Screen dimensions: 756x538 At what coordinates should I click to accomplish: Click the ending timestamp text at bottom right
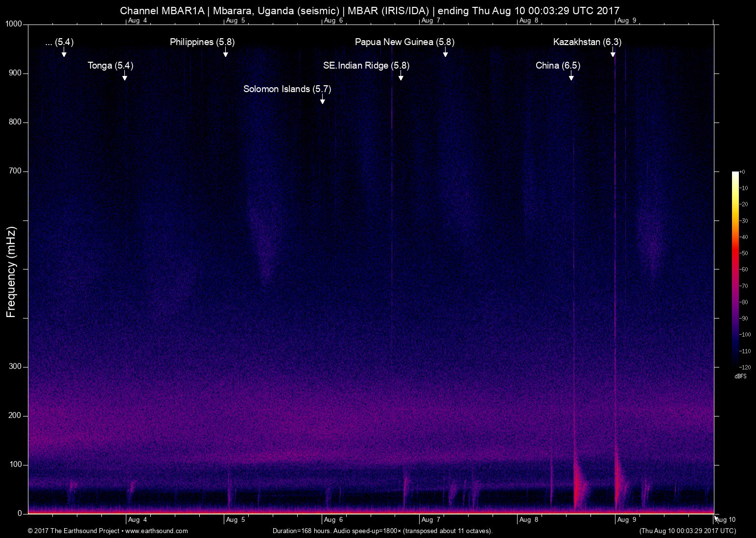point(687,531)
